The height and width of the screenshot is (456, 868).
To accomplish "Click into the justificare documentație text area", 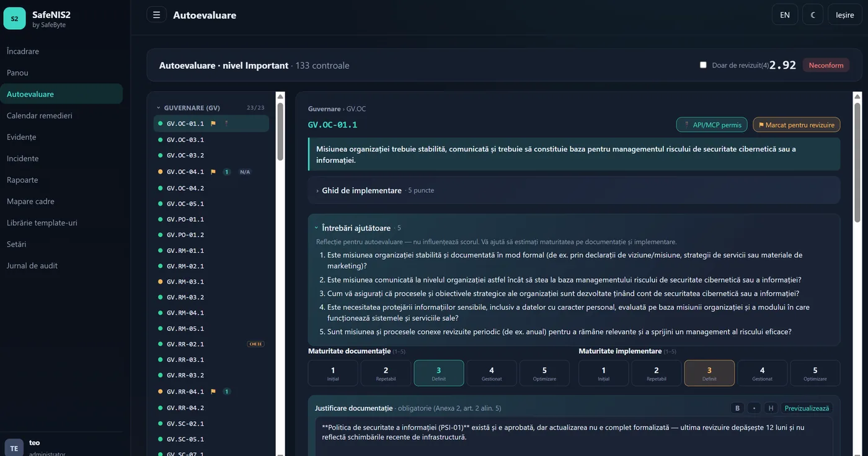I will pyautogui.click(x=574, y=436).
